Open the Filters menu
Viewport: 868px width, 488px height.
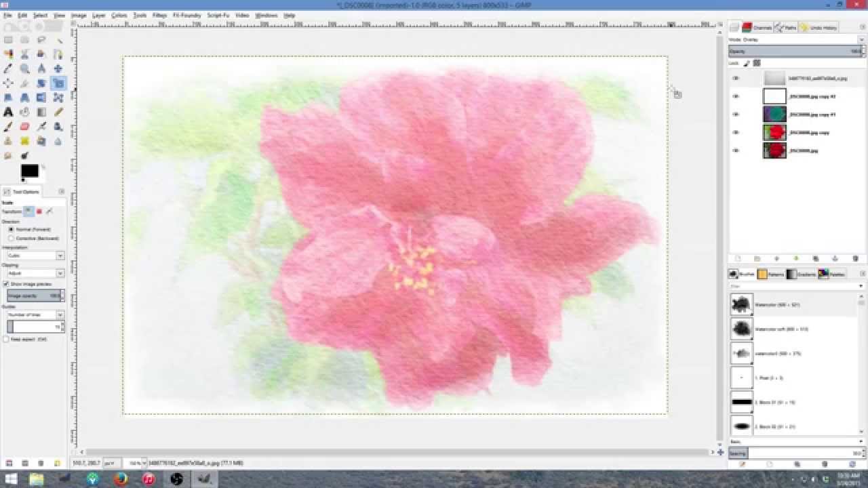(x=159, y=15)
